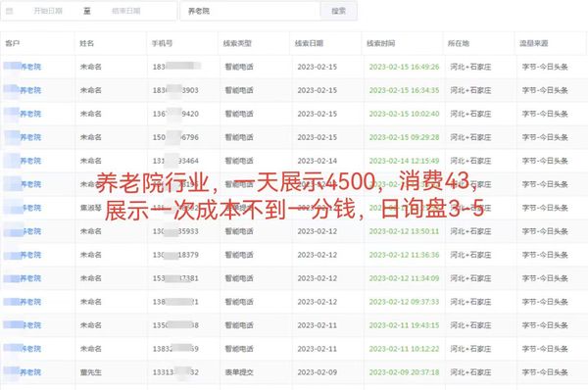Focus the search box containing 养老院
Image resolution: width=588 pixels, height=390 pixels.
tap(250, 11)
